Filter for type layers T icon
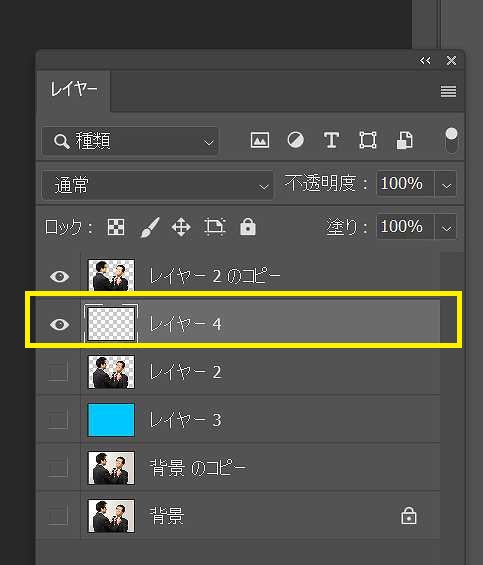Screen dimensions: 483x565 (x=331, y=140)
